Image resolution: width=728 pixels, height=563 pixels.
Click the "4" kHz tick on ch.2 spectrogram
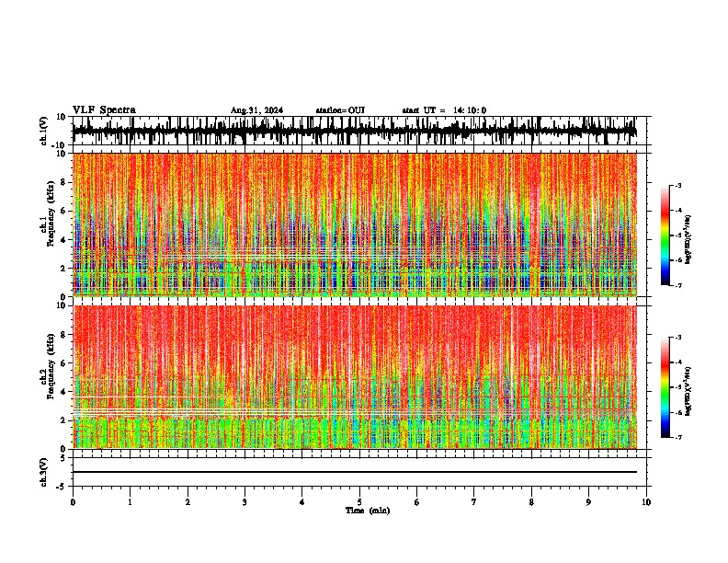[x=64, y=392]
